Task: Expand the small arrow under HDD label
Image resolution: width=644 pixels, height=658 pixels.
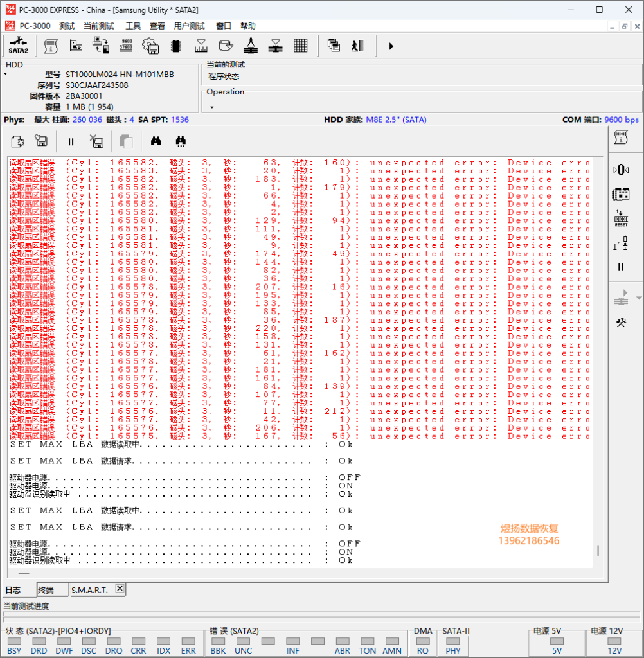Action: (x=6, y=74)
